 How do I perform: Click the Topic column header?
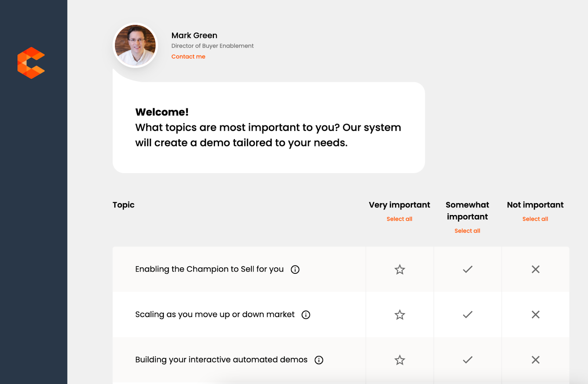(x=123, y=205)
